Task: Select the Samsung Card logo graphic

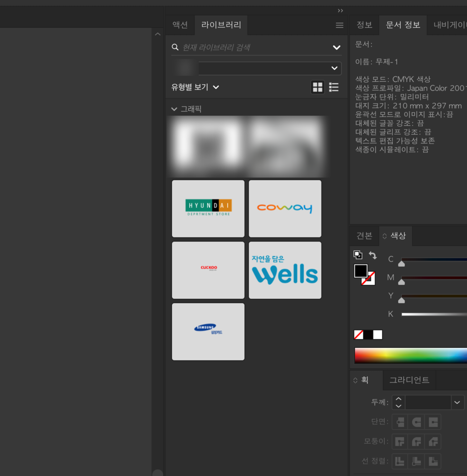Action: tap(208, 332)
